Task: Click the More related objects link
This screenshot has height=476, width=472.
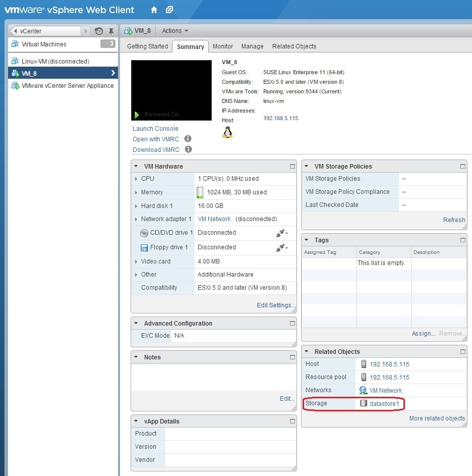Action: [x=437, y=418]
